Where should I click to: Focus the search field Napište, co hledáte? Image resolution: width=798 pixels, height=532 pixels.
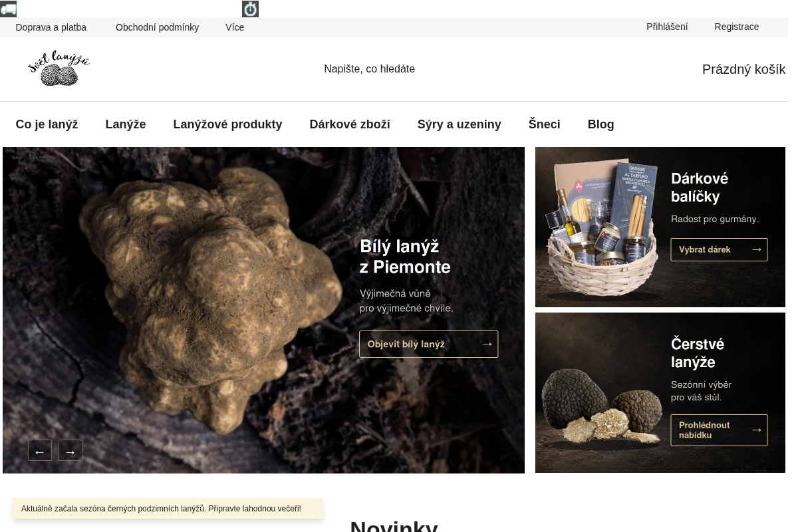tap(369, 69)
